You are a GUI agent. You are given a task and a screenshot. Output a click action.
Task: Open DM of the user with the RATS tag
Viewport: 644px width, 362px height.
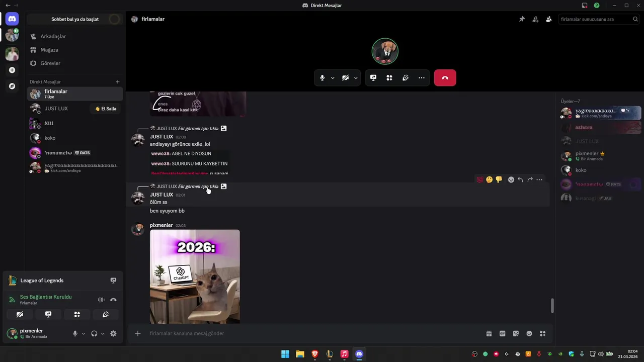pos(74,153)
